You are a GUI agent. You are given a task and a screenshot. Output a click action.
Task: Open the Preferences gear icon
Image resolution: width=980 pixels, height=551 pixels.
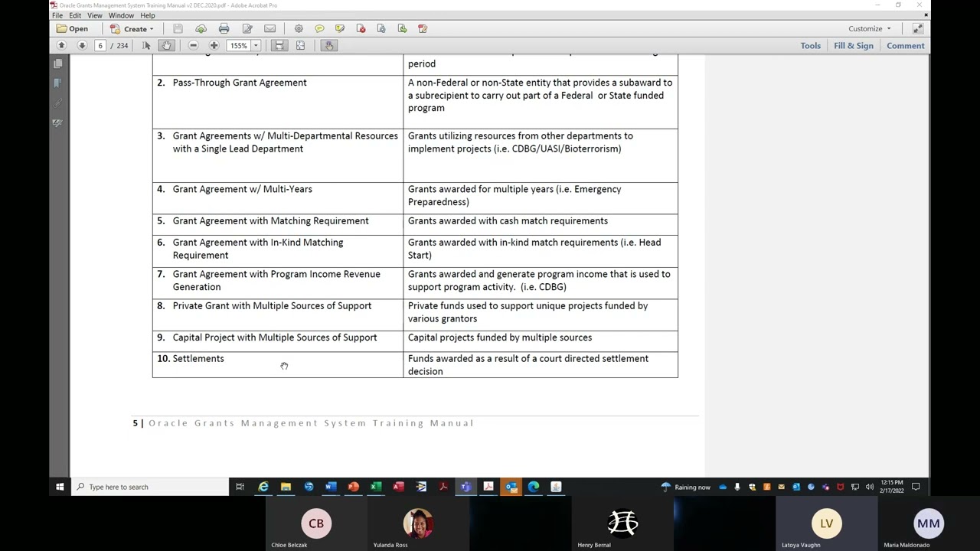(299, 28)
